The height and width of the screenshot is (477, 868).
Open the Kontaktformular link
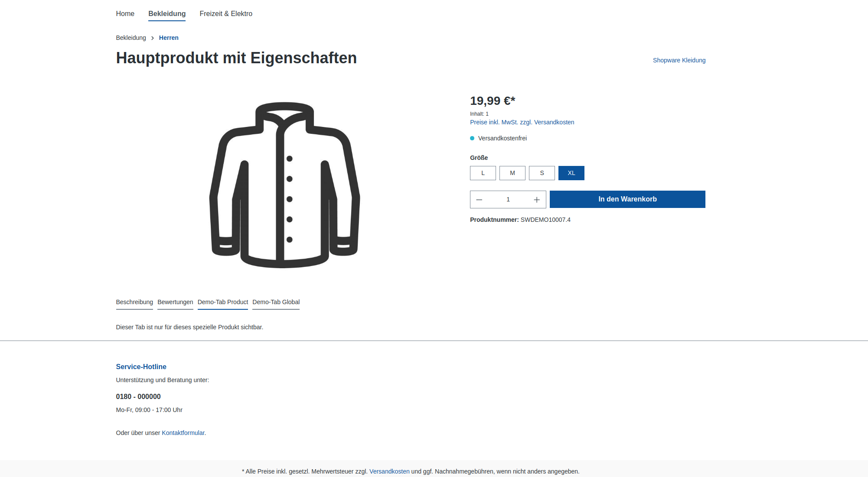pos(183,433)
